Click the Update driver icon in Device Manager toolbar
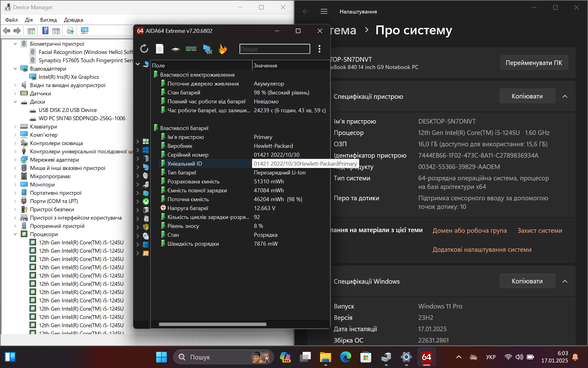588x368 pixels. tap(70, 31)
